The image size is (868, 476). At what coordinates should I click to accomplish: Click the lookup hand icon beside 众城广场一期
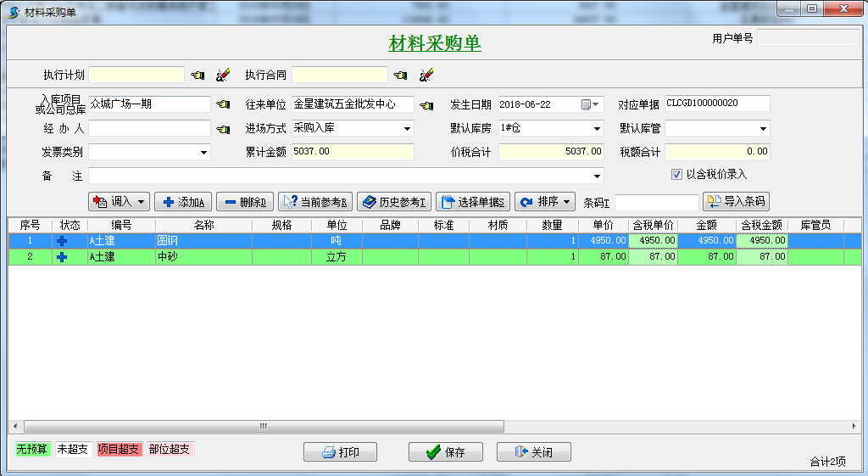tap(223, 105)
